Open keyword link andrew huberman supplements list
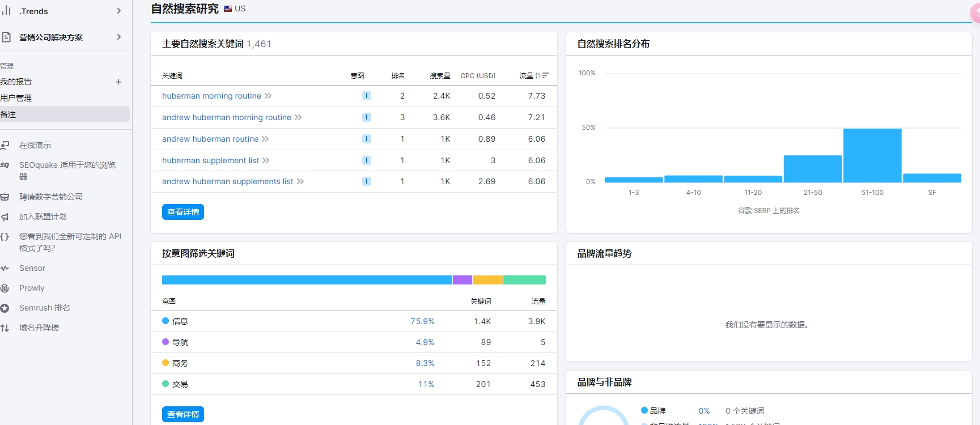This screenshot has height=425, width=980. [228, 181]
